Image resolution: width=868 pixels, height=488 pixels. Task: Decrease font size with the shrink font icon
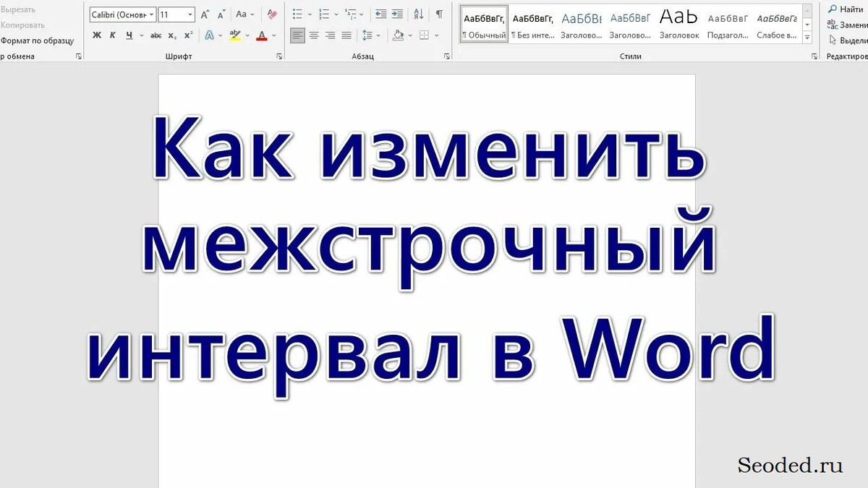click(221, 14)
